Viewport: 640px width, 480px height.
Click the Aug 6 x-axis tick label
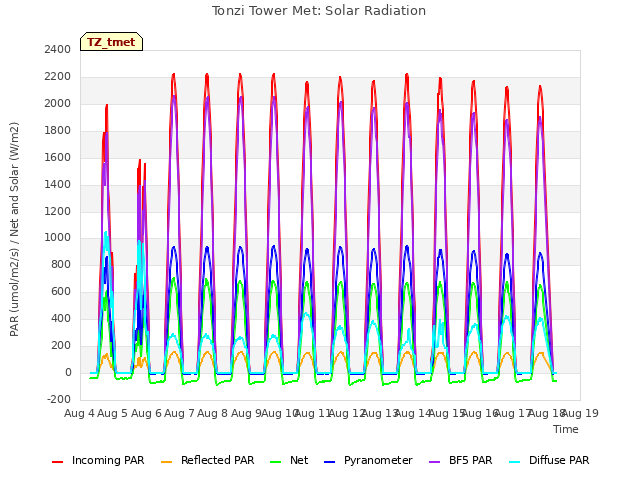[x=146, y=413]
